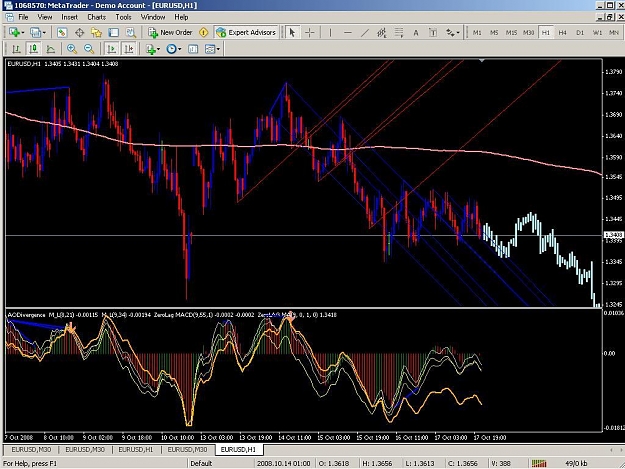This screenshot has width=625, height=469.
Task: Select the trendline drawing tool
Action: click(x=365, y=33)
